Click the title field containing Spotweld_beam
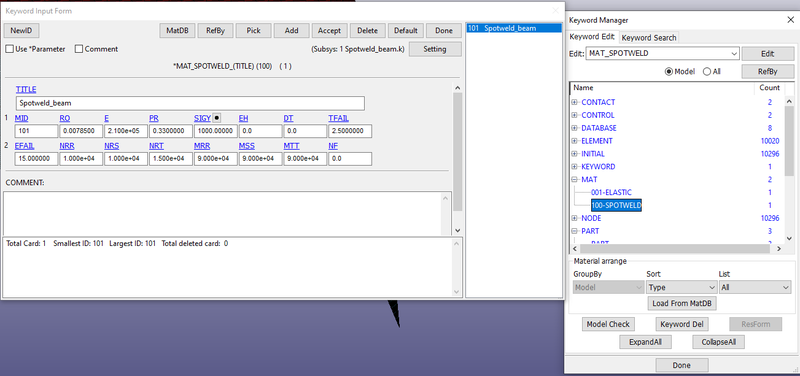The image size is (800, 376). [x=190, y=103]
